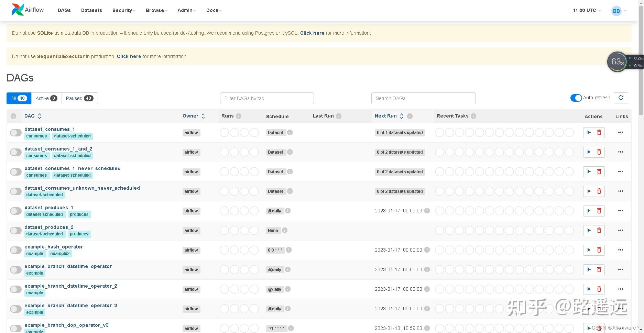This screenshot has height=333, width=644.
Task: Open the dataset_consumes_1_and_2 DAG link
Action: click(58, 148)
